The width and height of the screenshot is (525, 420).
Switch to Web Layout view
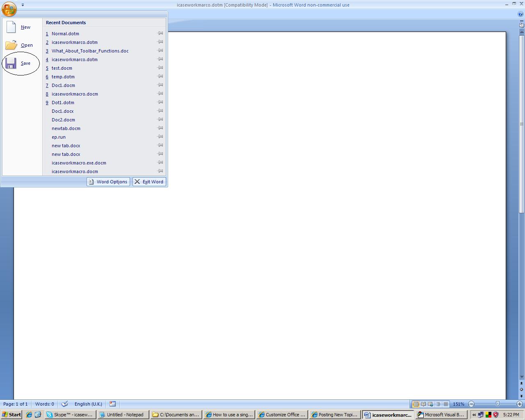(x=431, y=404)
